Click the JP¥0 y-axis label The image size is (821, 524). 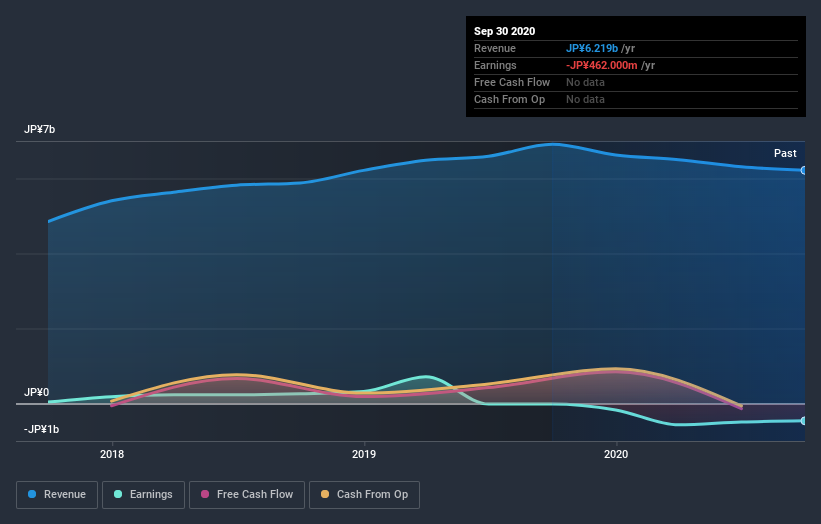click(x=36, y=392)
